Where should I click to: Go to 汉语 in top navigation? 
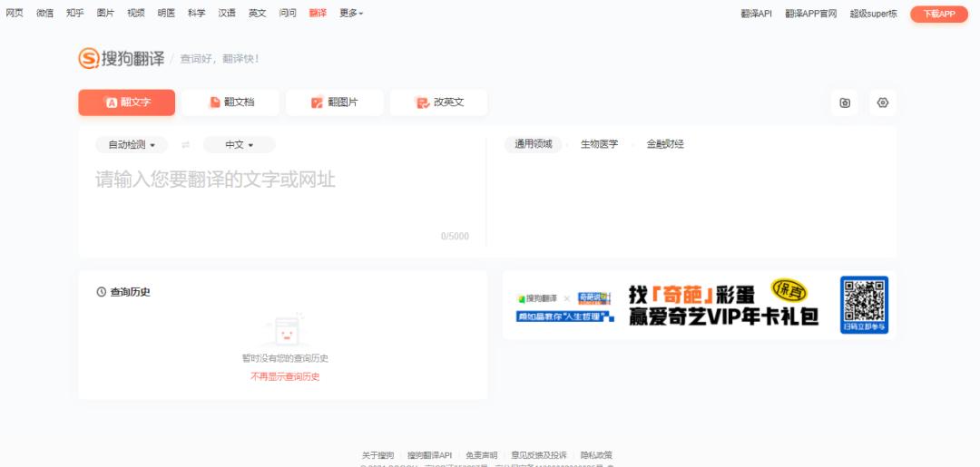227,13
